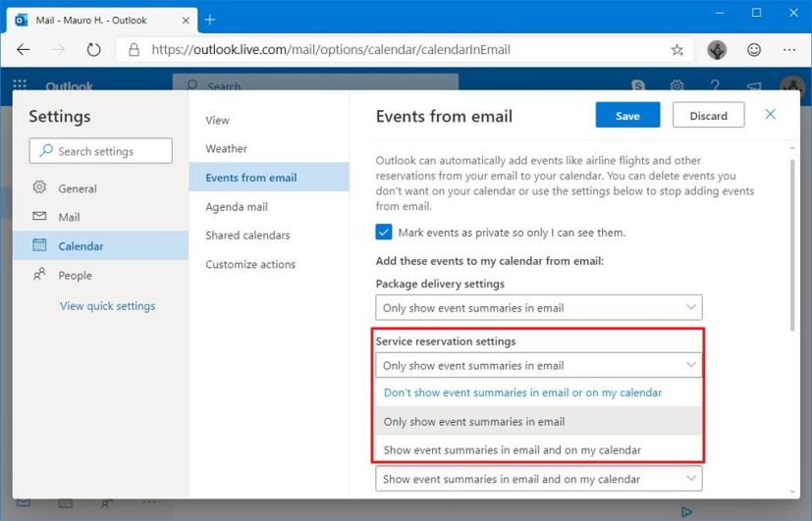Image resolution: width=812 pixels, height=521 pixels.
Task: Expand the Package delivery settings dropdown
Action: click(539, 307)
